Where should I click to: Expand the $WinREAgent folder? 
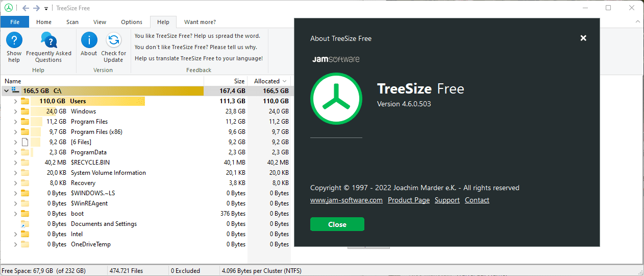point(15,203)
